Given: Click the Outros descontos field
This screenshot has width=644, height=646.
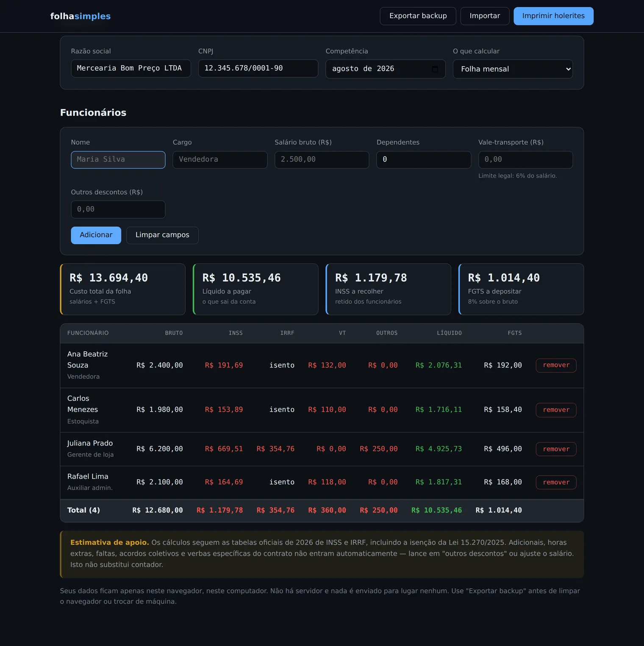Looking at the screenshot, I should click(x=118, y=209).
